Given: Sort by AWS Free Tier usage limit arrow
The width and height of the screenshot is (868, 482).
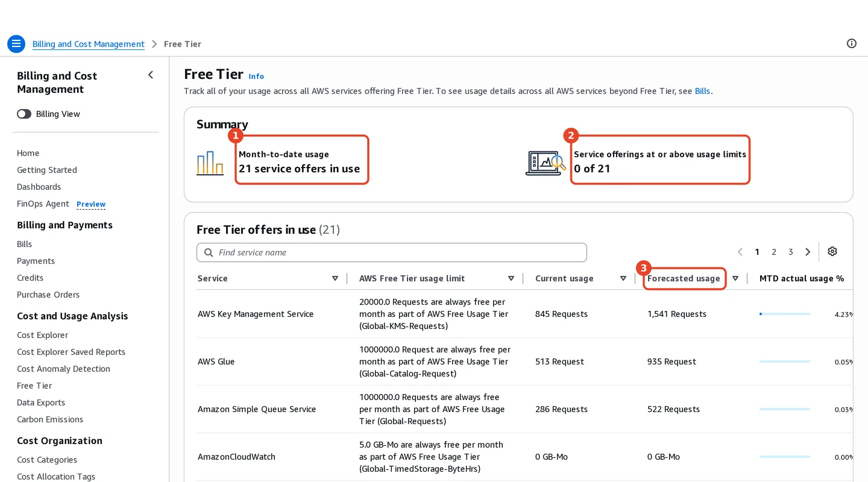Looking at the screenshot, I should coord(511,278).
